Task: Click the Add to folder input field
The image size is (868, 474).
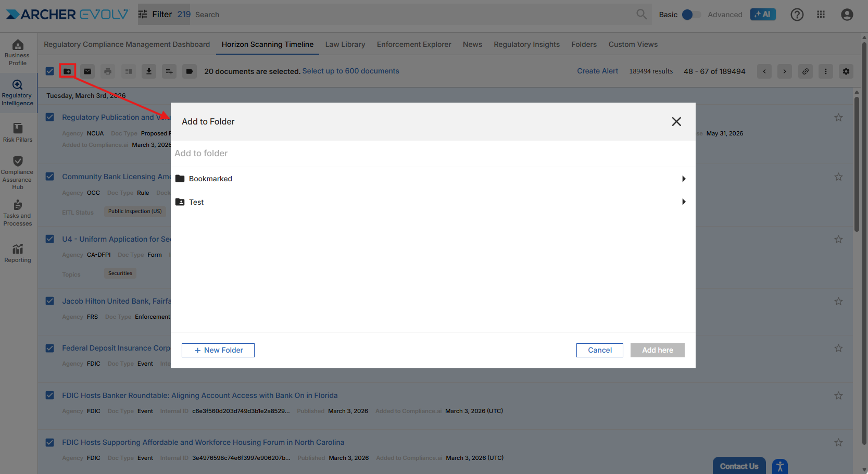Action: click(x=432, y=153)
